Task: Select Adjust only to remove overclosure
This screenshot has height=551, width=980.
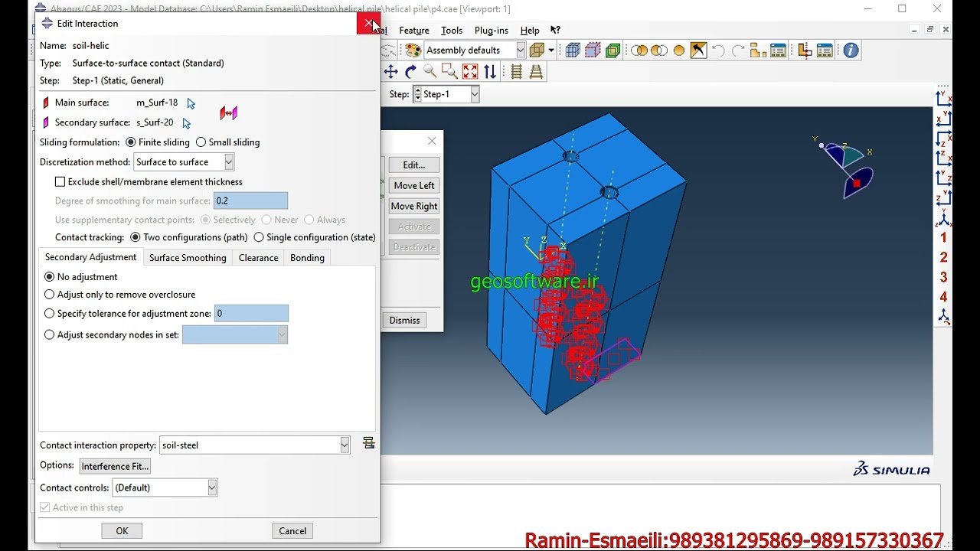Action: click(x=50, y=295)
